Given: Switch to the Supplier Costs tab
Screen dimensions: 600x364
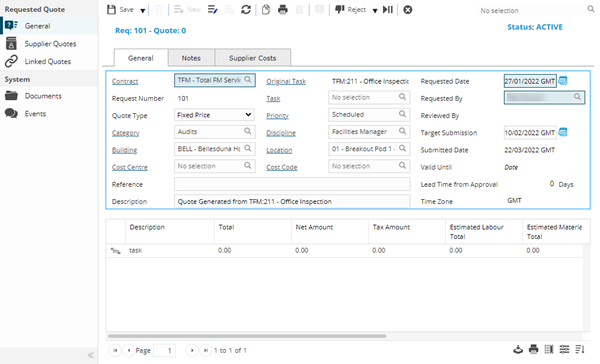Looking at the screenshot, I should click(253, 58).
